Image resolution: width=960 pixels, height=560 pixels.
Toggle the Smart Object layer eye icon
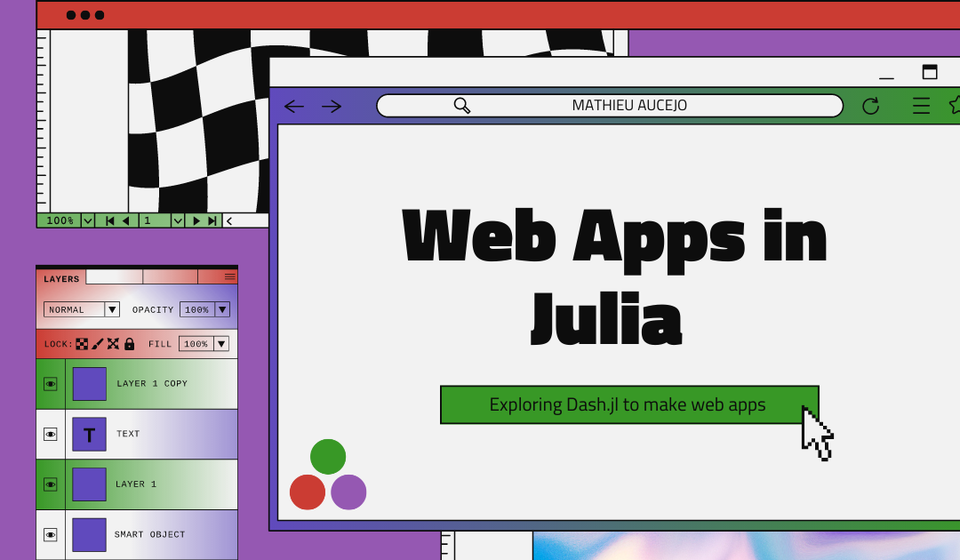tap(51, 534)
